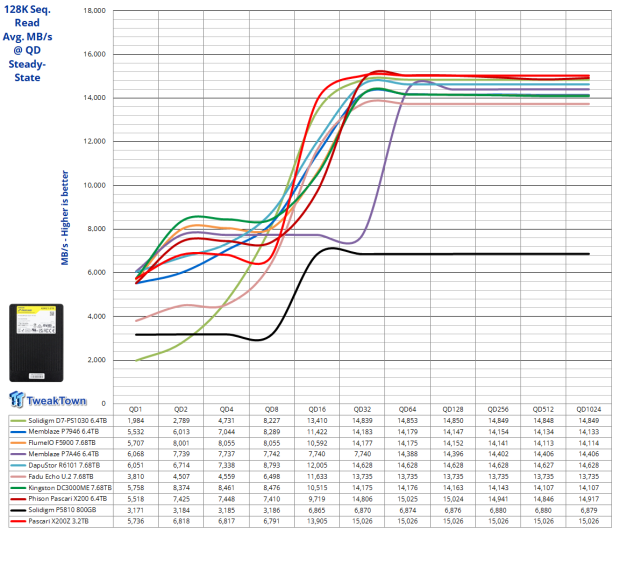Viewport: 620px width, 568px height.
Task: Click the QD64 column header
Action: [x=407, y=409]
